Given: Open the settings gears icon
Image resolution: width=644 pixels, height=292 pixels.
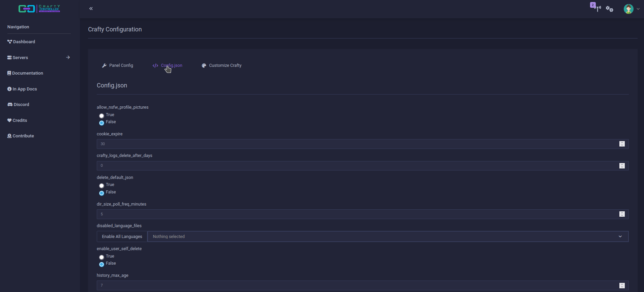Looking at the screenshot, I should [610, 9].
